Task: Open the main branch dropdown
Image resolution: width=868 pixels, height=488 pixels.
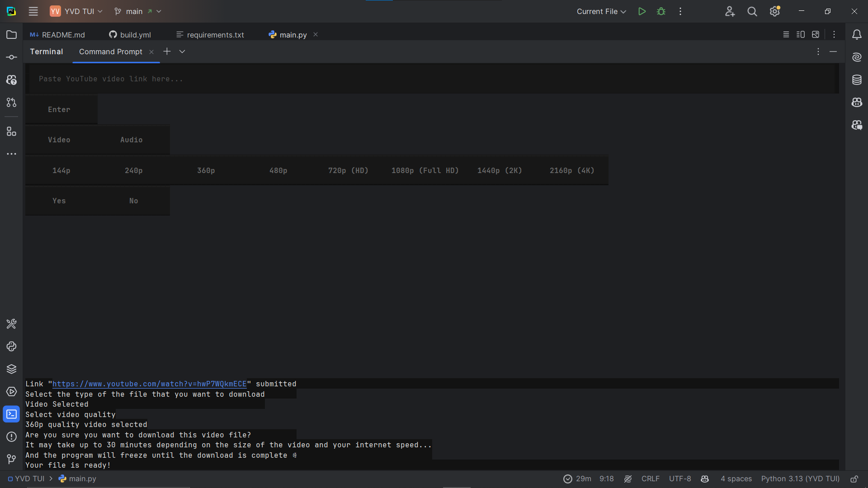Action: pyautogui.click(x=137, y=11)
